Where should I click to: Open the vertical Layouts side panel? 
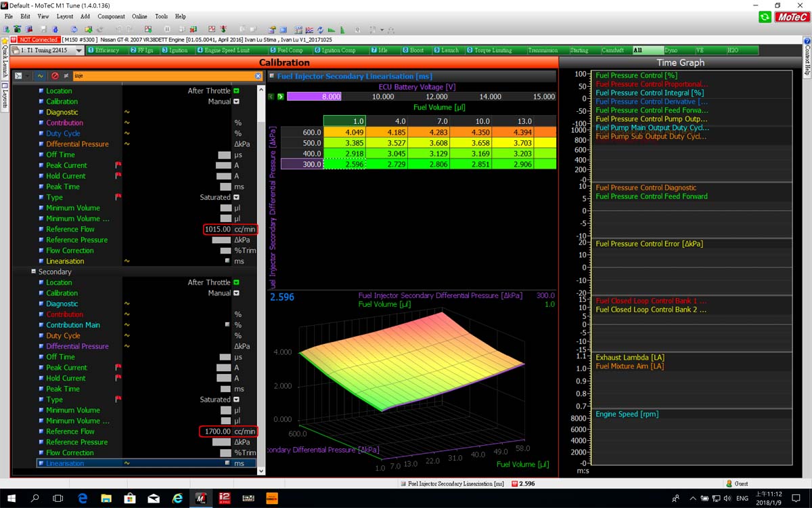point(4,96)
